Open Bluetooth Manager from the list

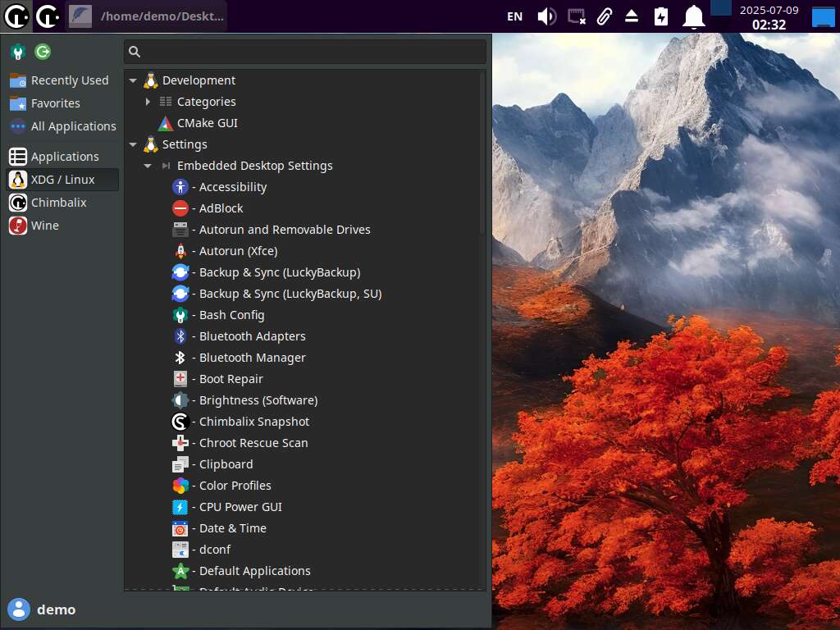252,358
